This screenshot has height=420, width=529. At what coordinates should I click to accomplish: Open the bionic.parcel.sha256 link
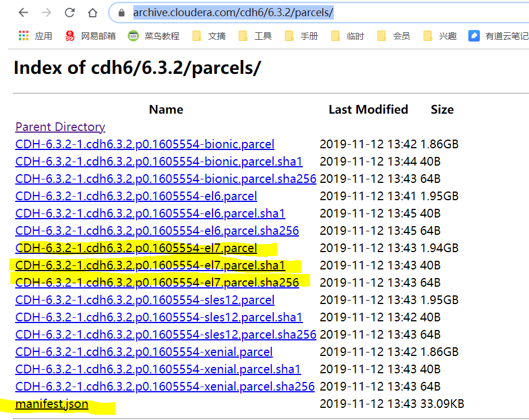tap(166, 179)
